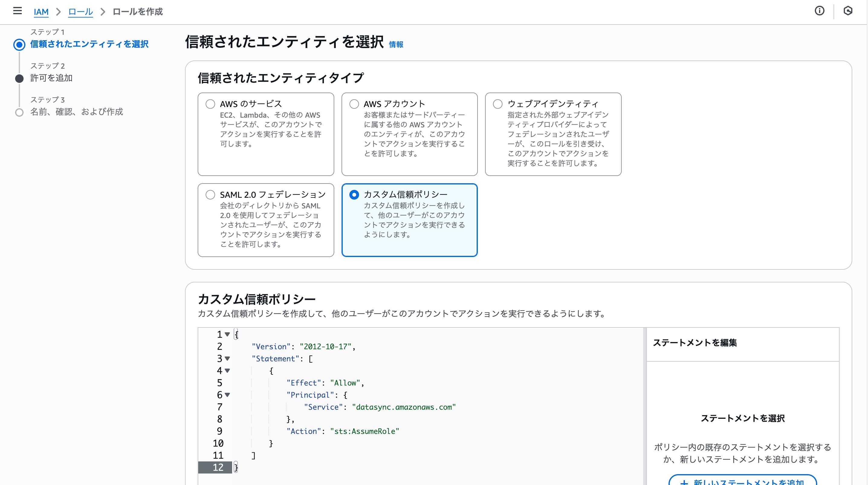
Task: Click the hexagon settings icon top right
Action: point(848,11)
